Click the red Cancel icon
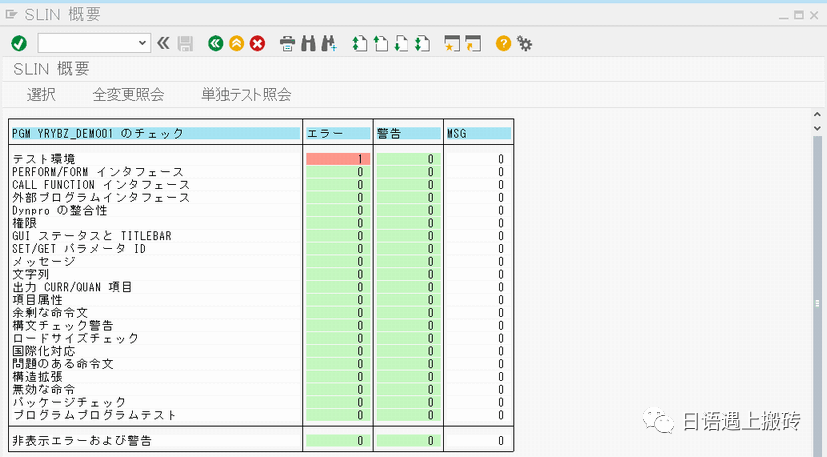 point(257,43)
